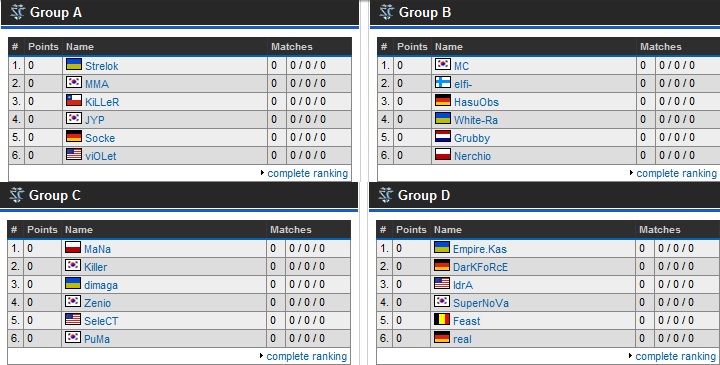Open White-Ra player page
Viewport: 720px width, 365px height.
pos(476,120)
